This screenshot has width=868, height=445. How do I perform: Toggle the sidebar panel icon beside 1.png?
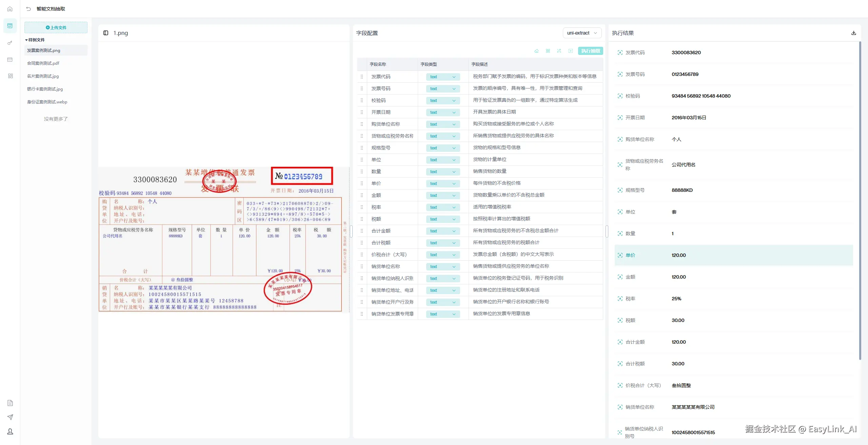tap(106, 33)
